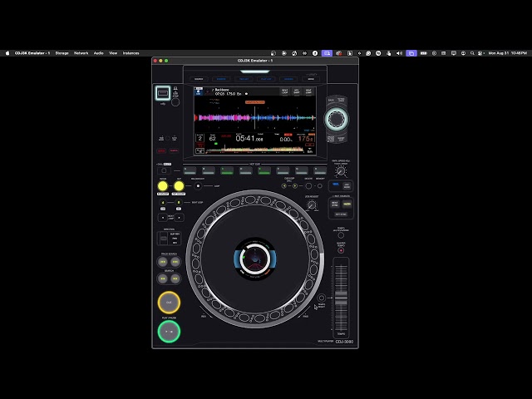The width and height of the screenshot is (532, 399).
Task: Open the Storage menu
Action: point(62,53)
